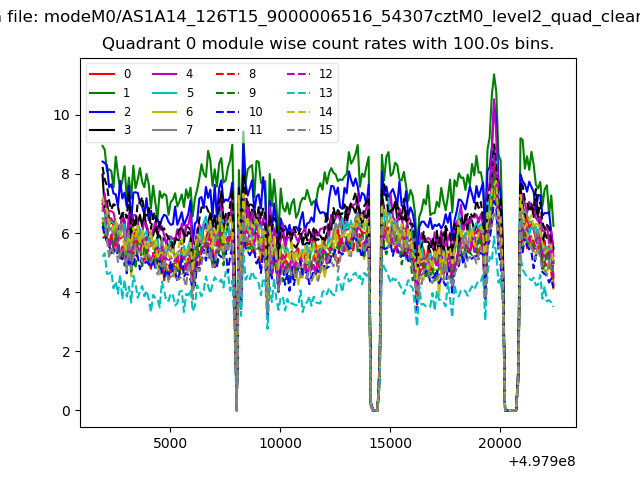Click the y-axis tick label 10
The image size is (640, 480).
(x=62, y=115)
